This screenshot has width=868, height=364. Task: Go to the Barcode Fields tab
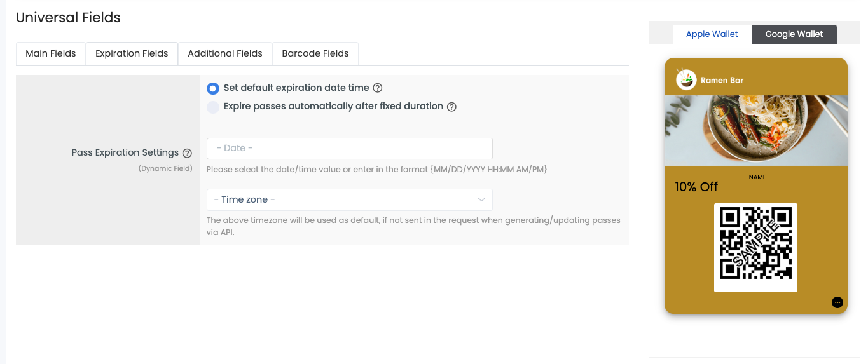coord(315,53)
